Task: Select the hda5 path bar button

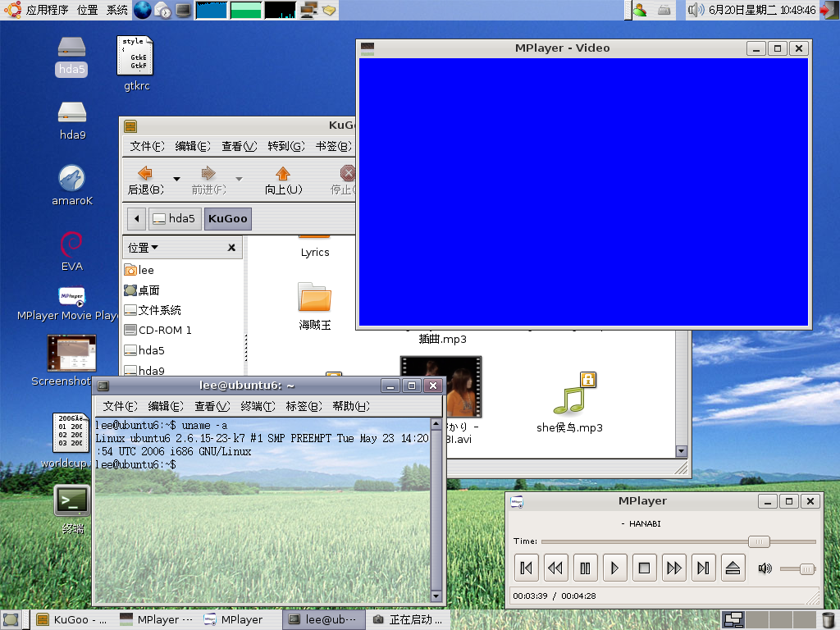Action: click(x=175, y=218)
